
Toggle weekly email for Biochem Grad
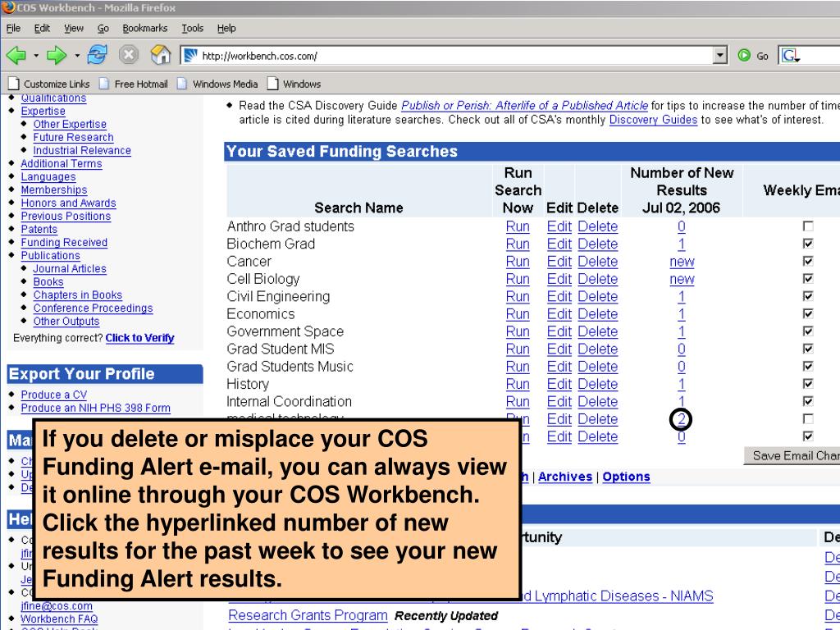pyautogui.click(x=808, y=243)
